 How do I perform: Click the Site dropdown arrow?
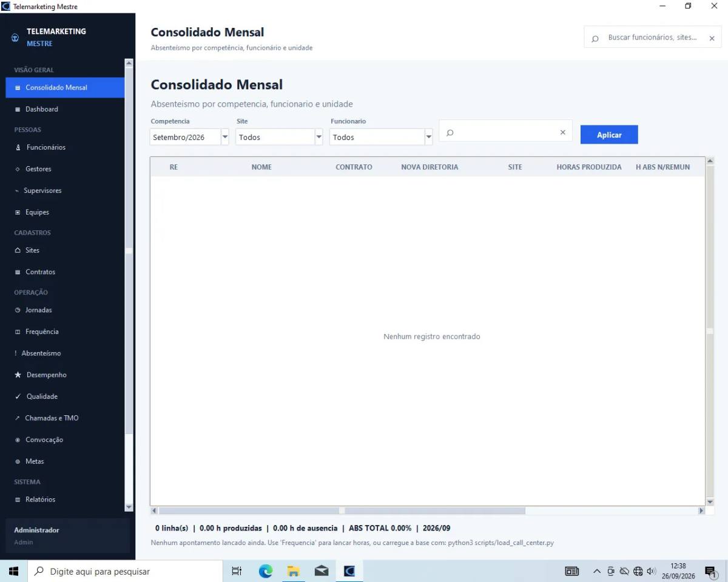[319, 137]
